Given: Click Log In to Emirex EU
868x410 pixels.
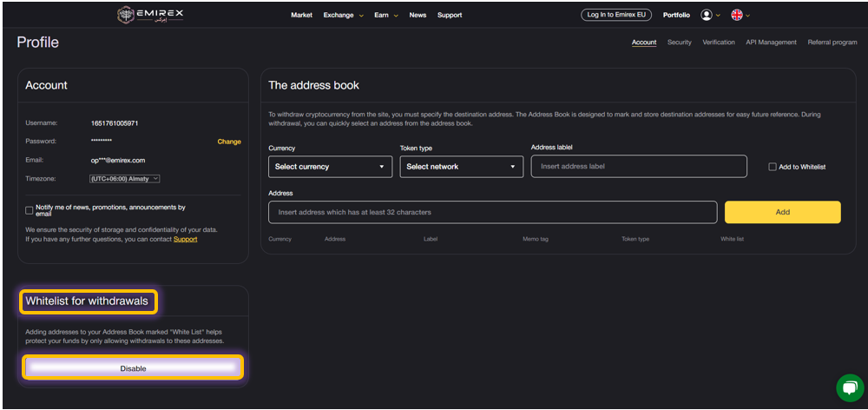Looking at the screenshot, I should click(x=616, y=15).
